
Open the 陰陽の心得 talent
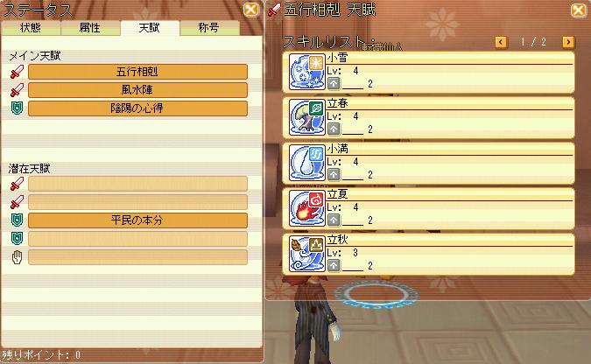pos(137,108)
